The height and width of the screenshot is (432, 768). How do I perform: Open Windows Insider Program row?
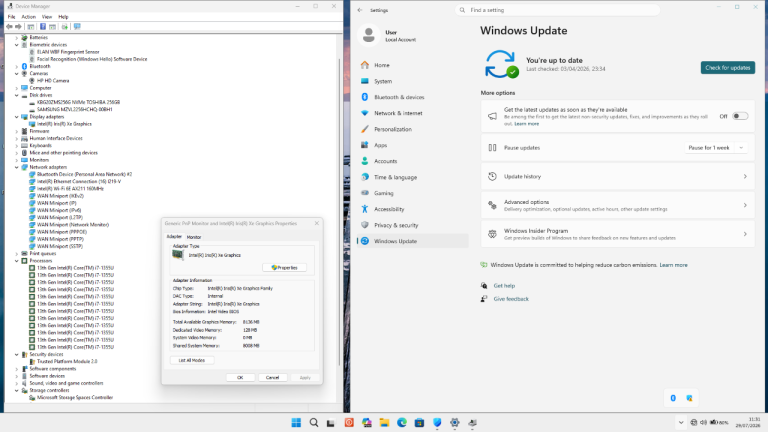(618, 234)
